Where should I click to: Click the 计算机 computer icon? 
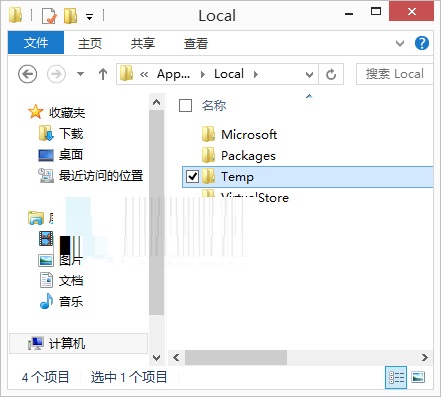tap(36, 343)
